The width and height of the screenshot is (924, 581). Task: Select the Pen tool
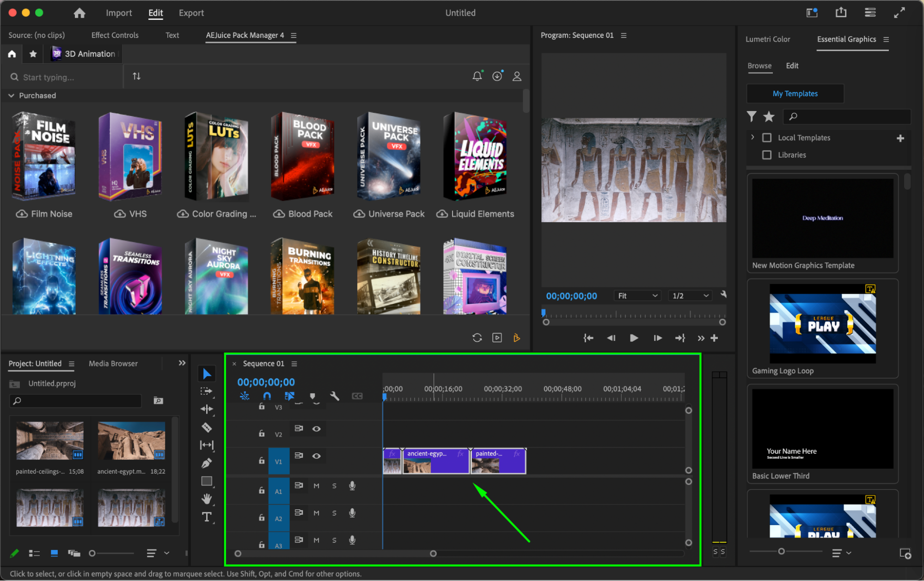(207, 463)
